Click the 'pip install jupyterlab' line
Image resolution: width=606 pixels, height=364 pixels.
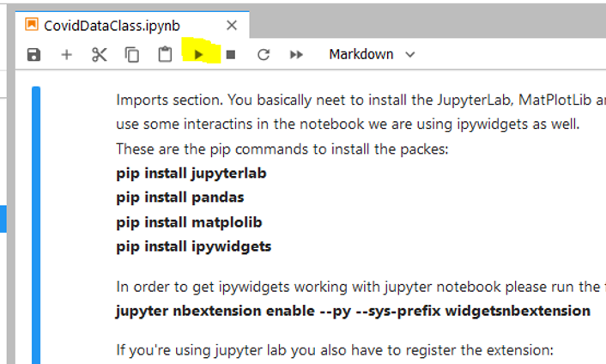coord(191,173)
